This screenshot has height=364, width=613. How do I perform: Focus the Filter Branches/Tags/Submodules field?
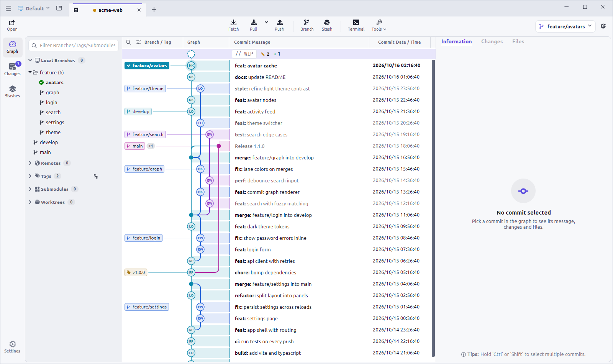pyautogui.click(x=74, y=45)
